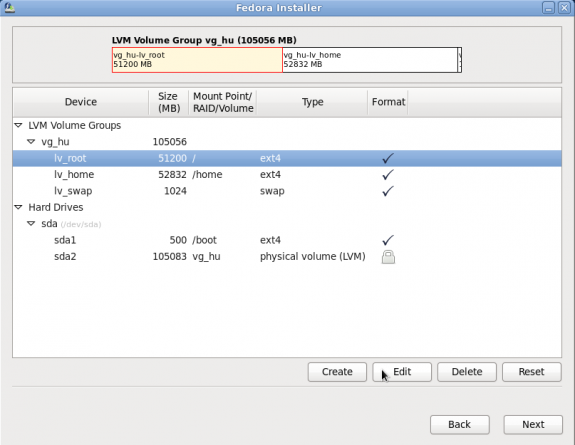Click the Hard Drives label
The image size is (575, 445).
pyautogui.click(x=56, y=207)
